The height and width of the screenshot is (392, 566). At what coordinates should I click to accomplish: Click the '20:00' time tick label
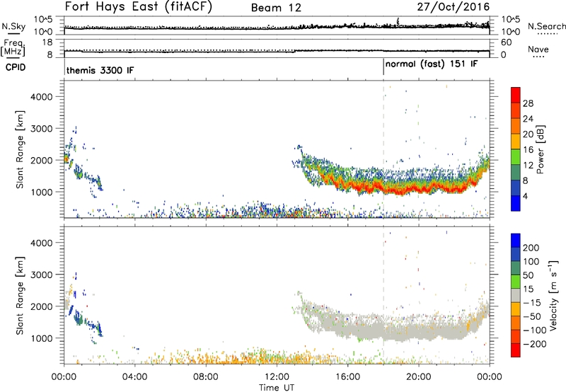pyautogui.click(x=418, y=376)
